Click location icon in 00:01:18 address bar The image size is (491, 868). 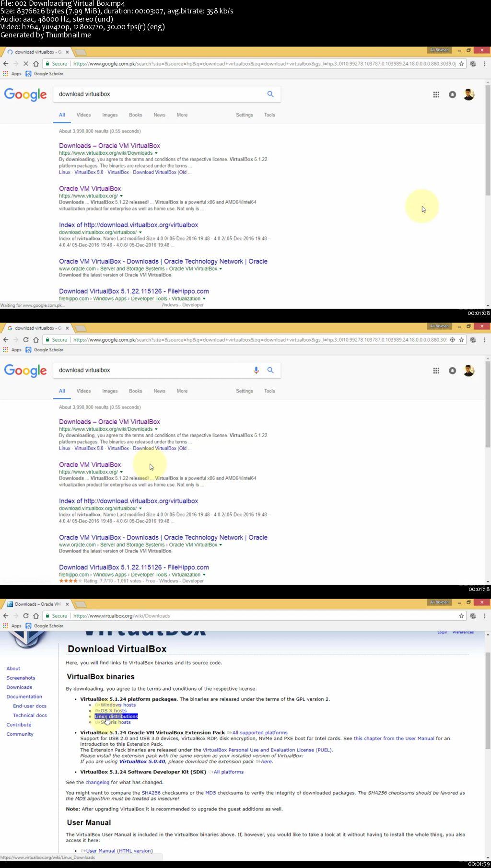pyautogui.click(x=452, y=339)
